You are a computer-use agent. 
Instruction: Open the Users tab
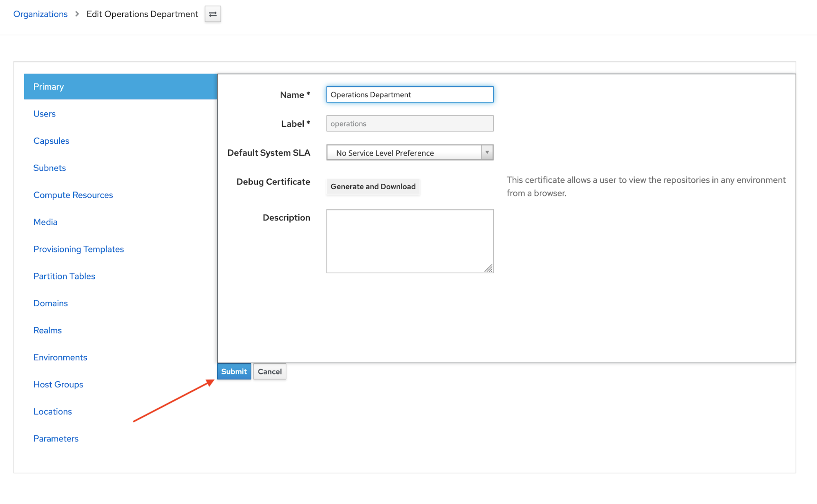pos(44,114)
